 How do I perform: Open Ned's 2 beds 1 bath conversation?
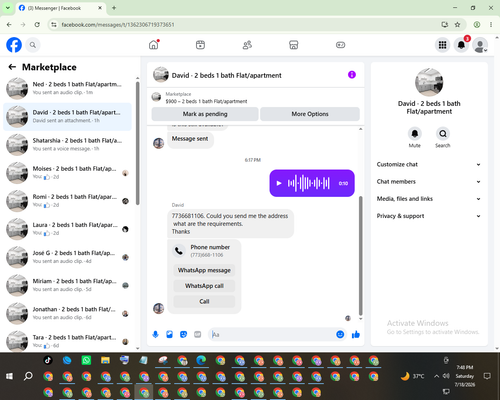67,88
